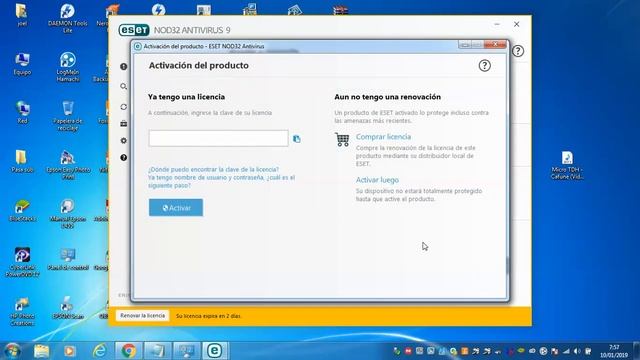The image size is (640, 360).
Task: Click the Activar button
Action: click(x=176, y=208)
